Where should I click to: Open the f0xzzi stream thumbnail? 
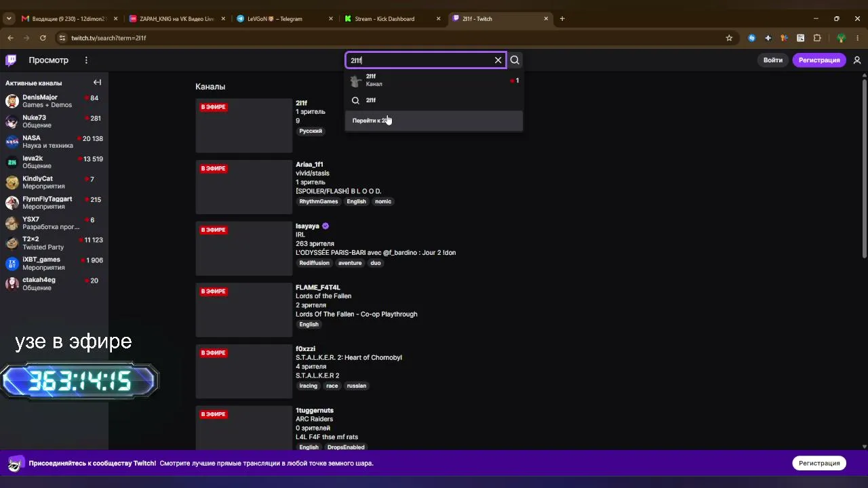click(x=244, y=371)
